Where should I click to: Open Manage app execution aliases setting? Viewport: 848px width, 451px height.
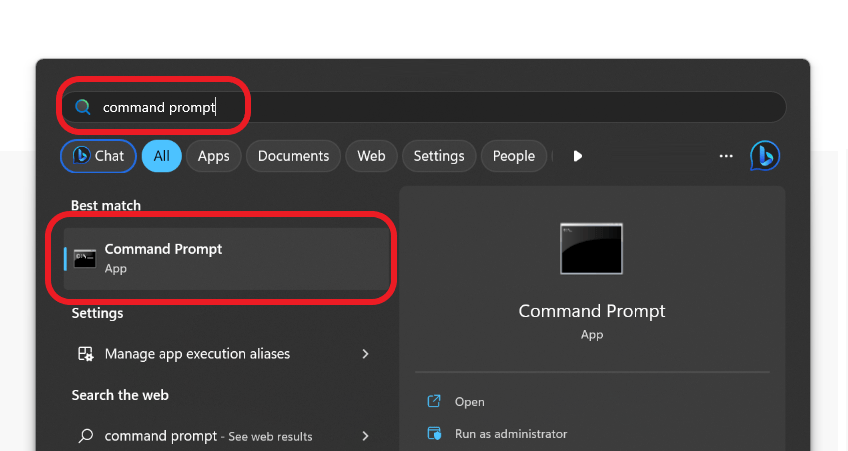coord(227,354)
